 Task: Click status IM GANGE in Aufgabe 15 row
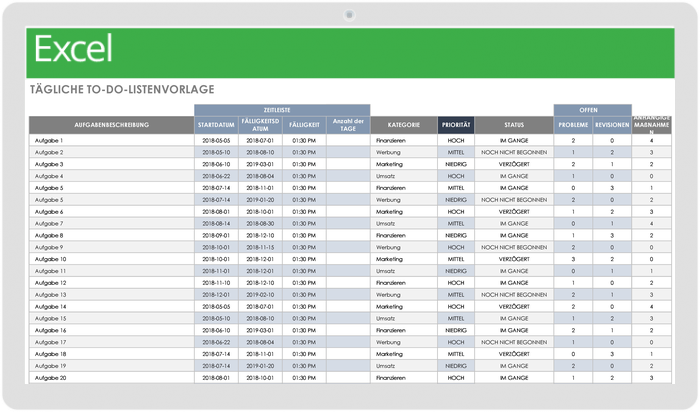[x=514, y=318]
